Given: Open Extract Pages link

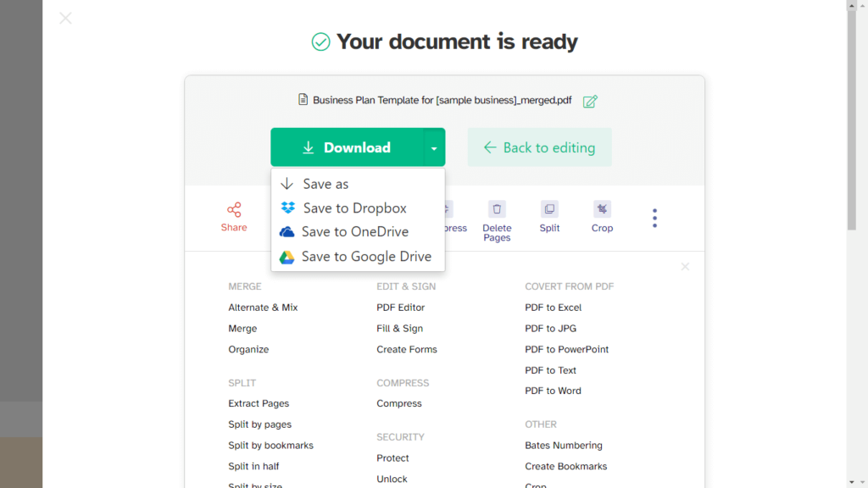Looking at the screenshot, I should (x=259, y=403).
